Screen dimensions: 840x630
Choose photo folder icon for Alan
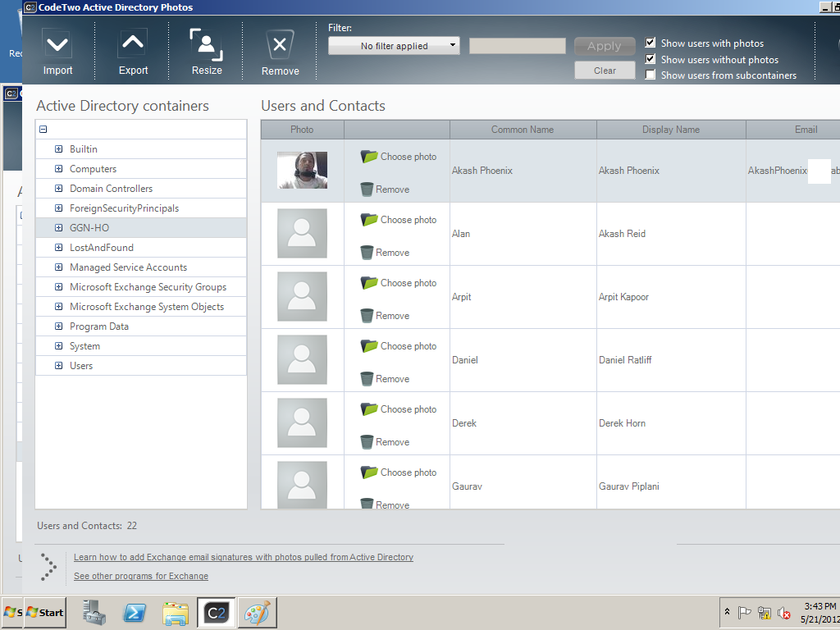click(x=369, y=220)
